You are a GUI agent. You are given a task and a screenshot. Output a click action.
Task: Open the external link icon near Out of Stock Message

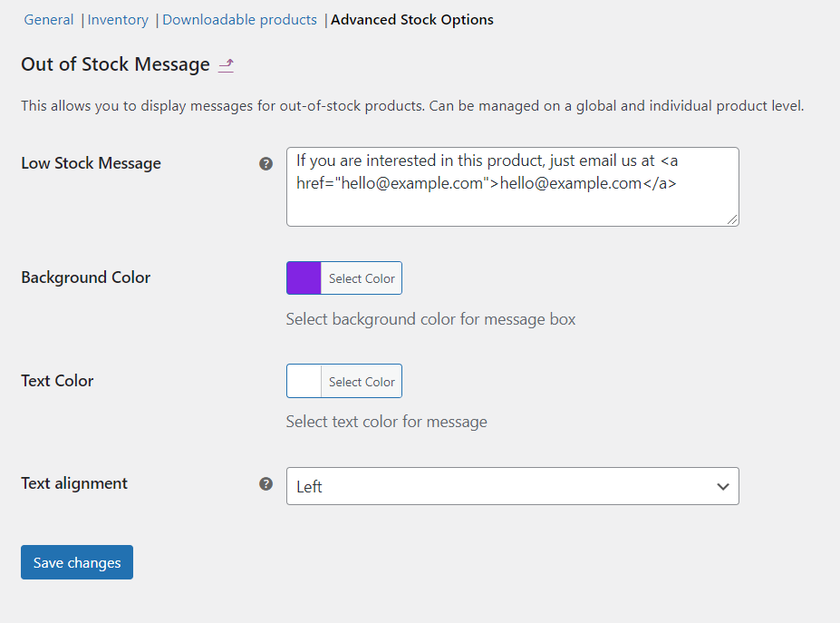(225, 64)
